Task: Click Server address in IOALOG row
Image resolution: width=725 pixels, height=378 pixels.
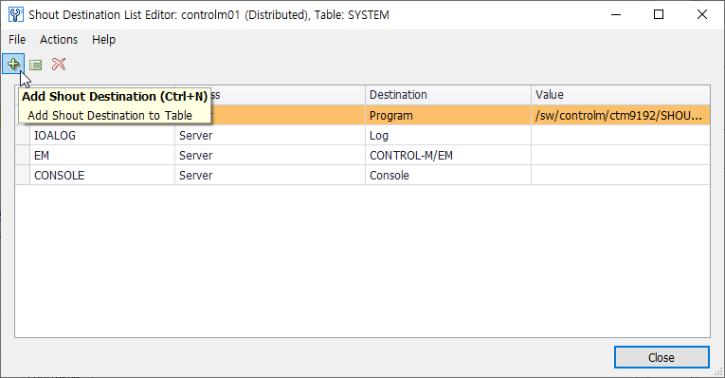Action: tap(270, 135)
